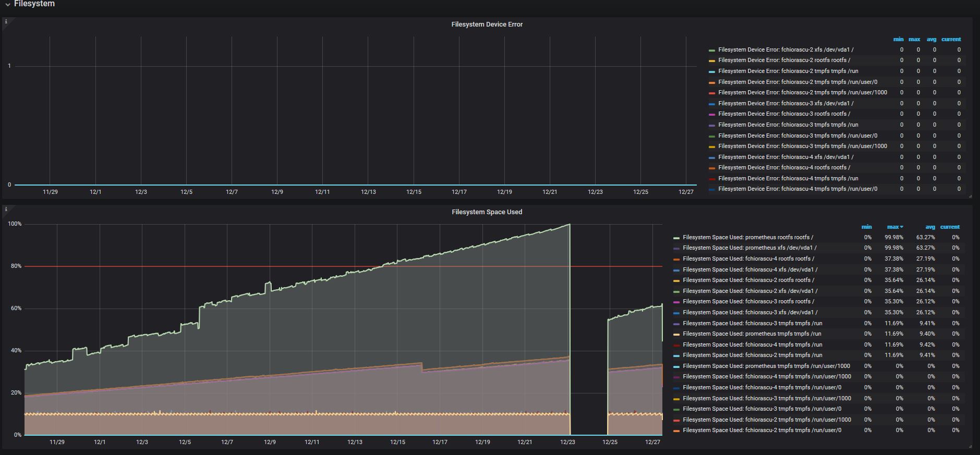Click color swatch of Device Error fchiorascu-2 rootfs series
This screenshot has height=455, width=980.
click(712, 61)
